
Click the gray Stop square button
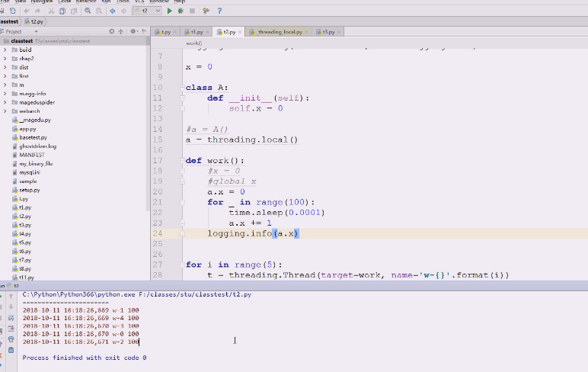pos(192,11)
